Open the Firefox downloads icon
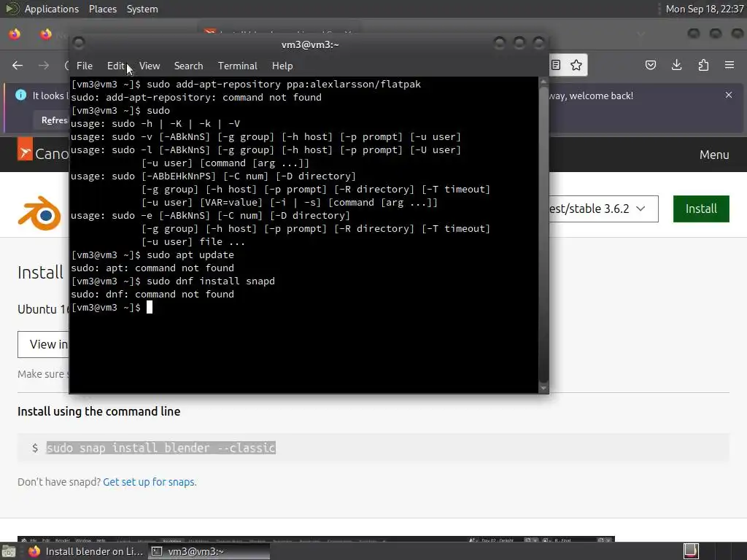The height and width of the screenshot is (560, 747). point(676,65)
